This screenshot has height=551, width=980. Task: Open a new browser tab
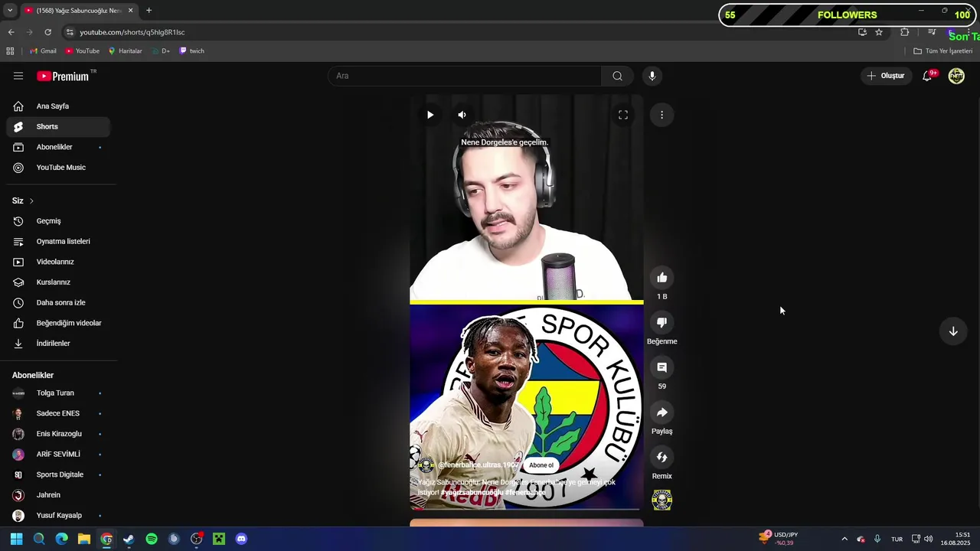[149, 11]
